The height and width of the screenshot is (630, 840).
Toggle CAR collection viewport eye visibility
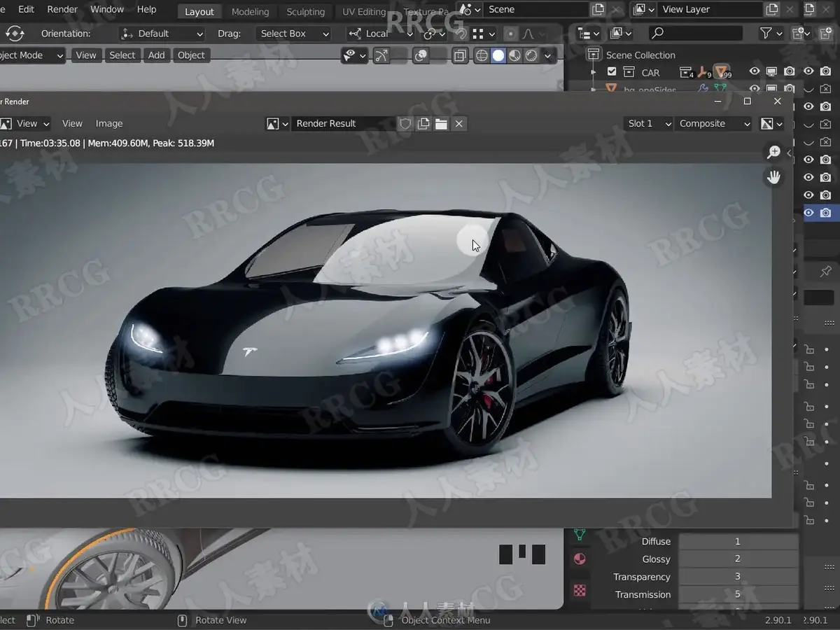tap(755, 72)
